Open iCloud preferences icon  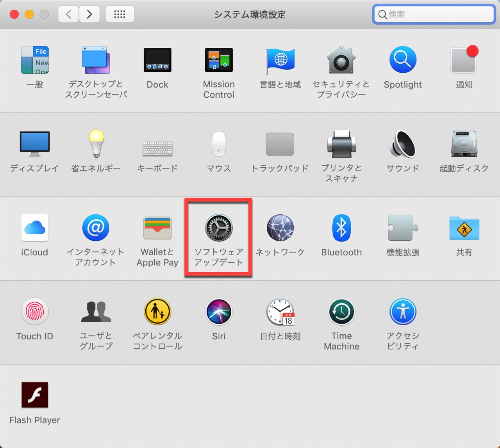pos(35,228)
